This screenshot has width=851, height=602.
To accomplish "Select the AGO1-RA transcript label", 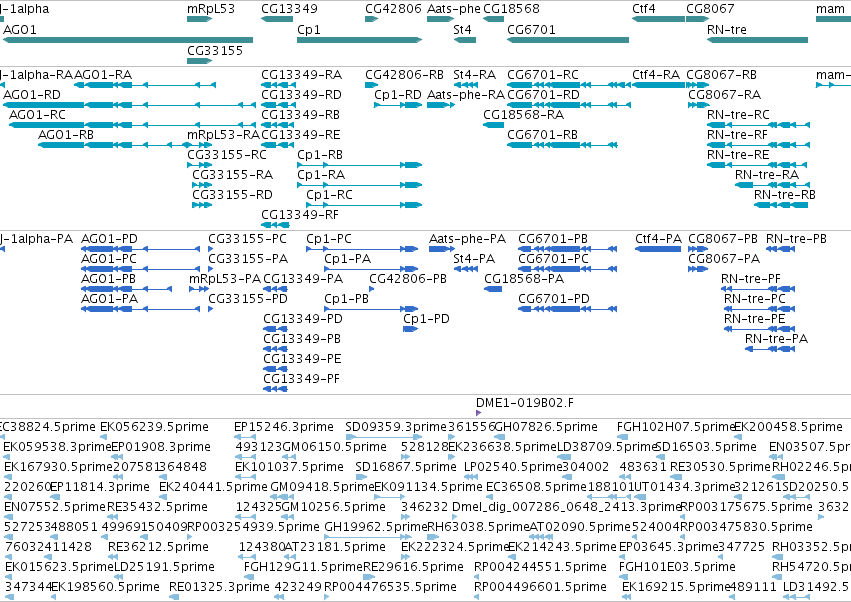I will 103,74.
